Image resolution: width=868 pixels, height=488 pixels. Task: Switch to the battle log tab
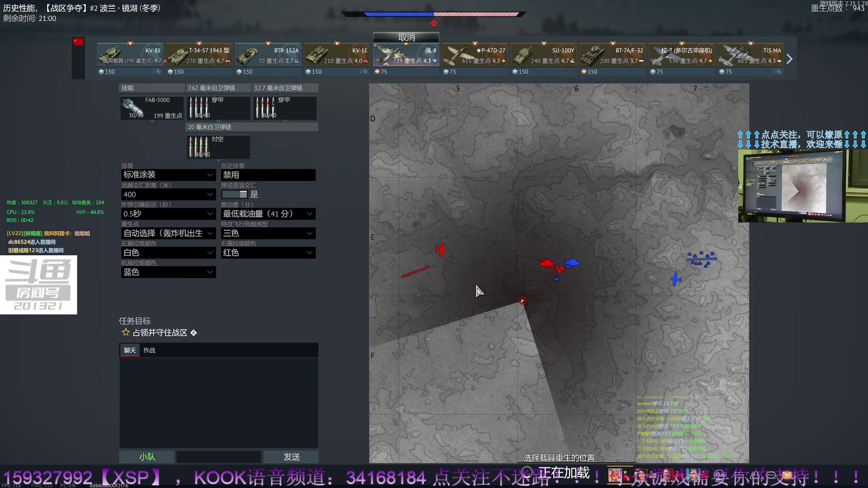(x=149, y=350)
